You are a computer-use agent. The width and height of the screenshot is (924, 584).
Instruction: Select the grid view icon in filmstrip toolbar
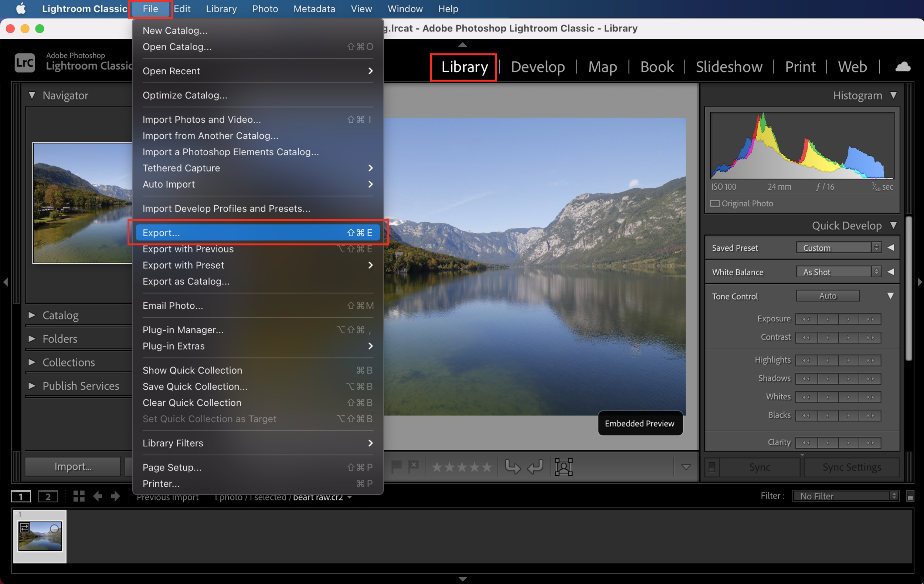(79, 496)
